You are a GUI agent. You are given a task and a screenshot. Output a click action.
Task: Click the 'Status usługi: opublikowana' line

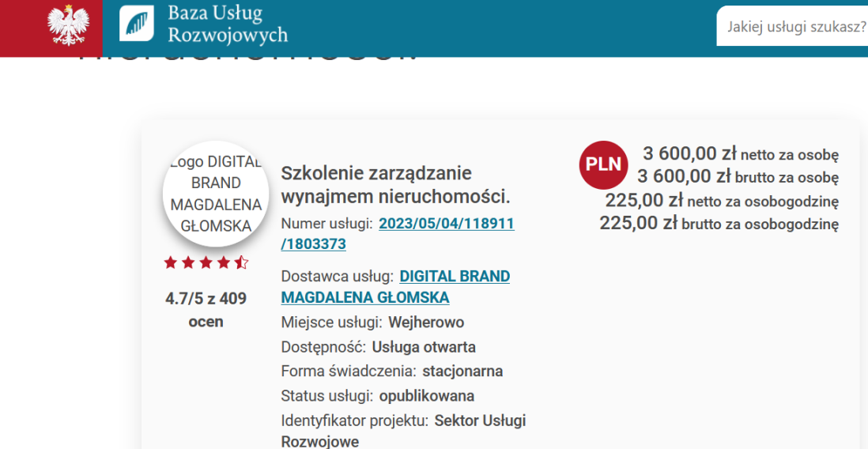click(x=377, y=396)
